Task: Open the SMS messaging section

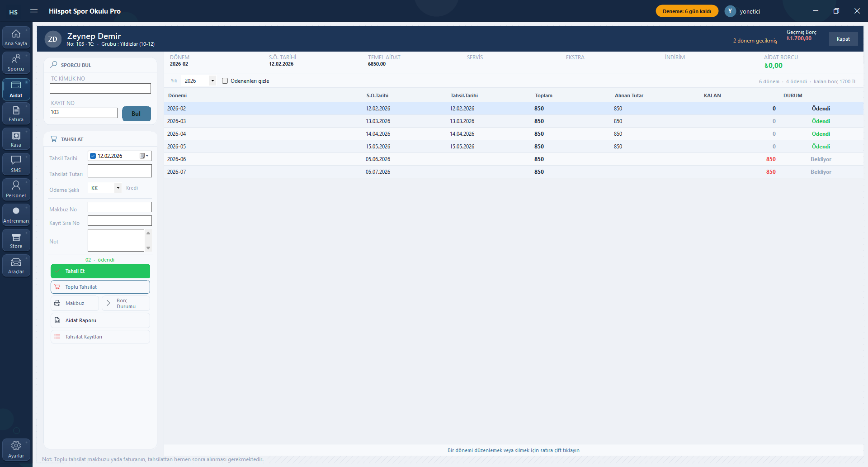Action: 16,164
